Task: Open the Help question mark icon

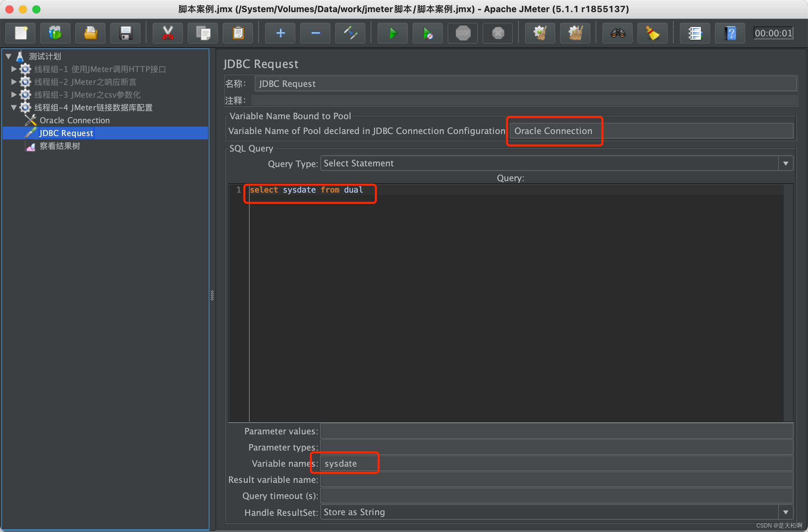Action: click(x=730, y=33)
